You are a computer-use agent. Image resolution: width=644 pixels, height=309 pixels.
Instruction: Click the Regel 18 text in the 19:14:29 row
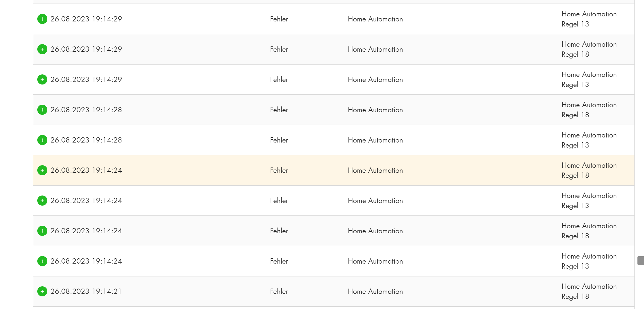[575, 54]
